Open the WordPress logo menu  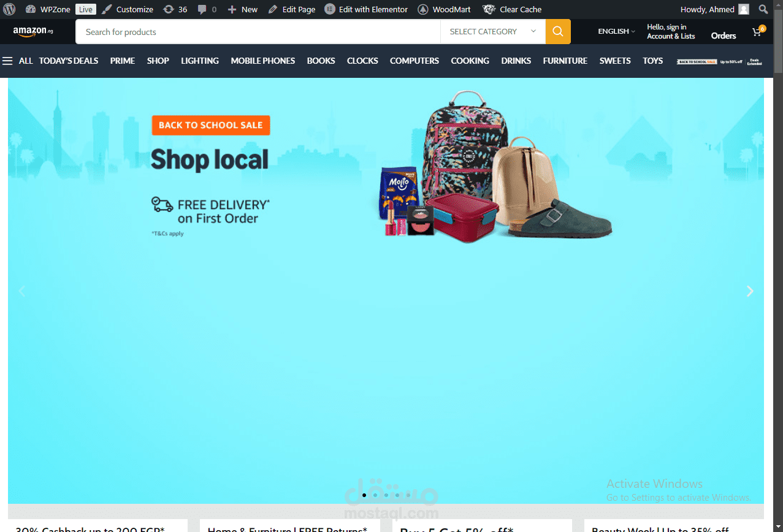click(9, 9)
